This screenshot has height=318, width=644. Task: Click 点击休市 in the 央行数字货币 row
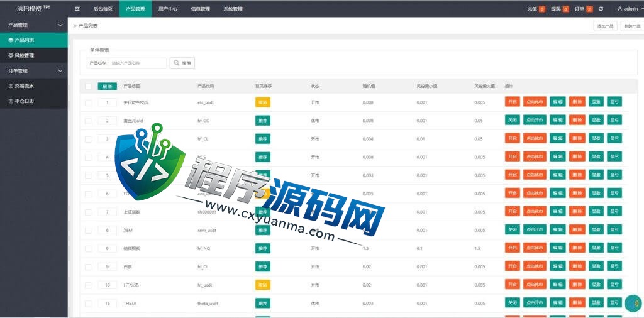pyautogui.click(x=535, y=102)
